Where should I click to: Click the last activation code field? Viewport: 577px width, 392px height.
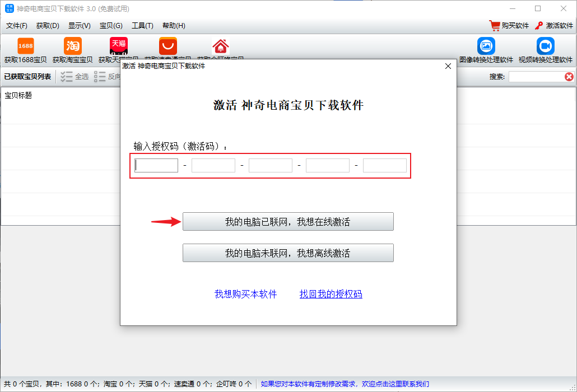[384, 166]
